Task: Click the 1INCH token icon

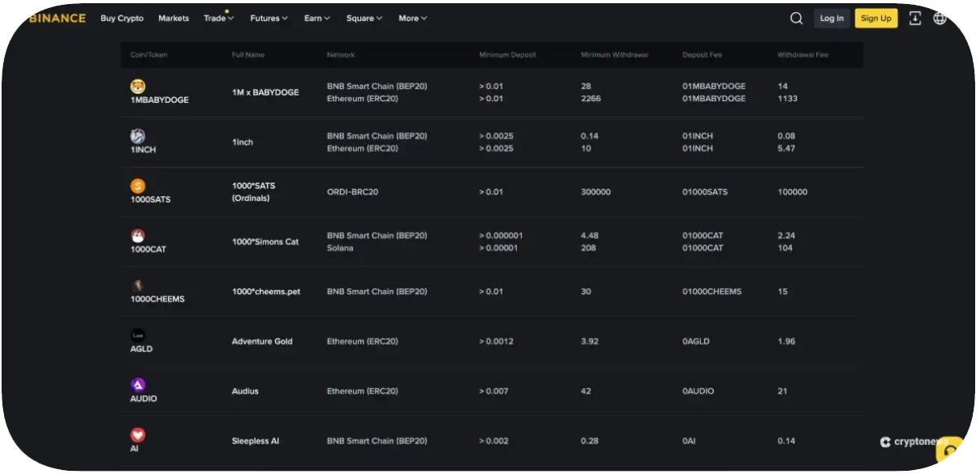Action: [137, 136]
